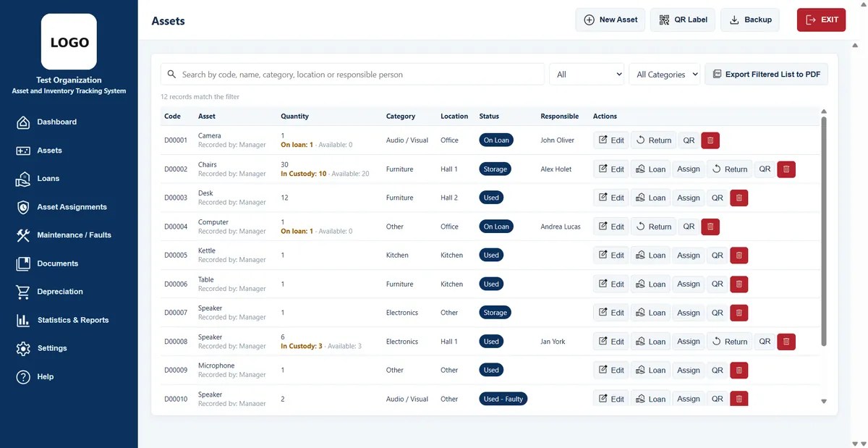Image resolution: width=868 pixels, height=448 pixels.
Task: Delete the Table asset D00006
Action: coord(739,284)
